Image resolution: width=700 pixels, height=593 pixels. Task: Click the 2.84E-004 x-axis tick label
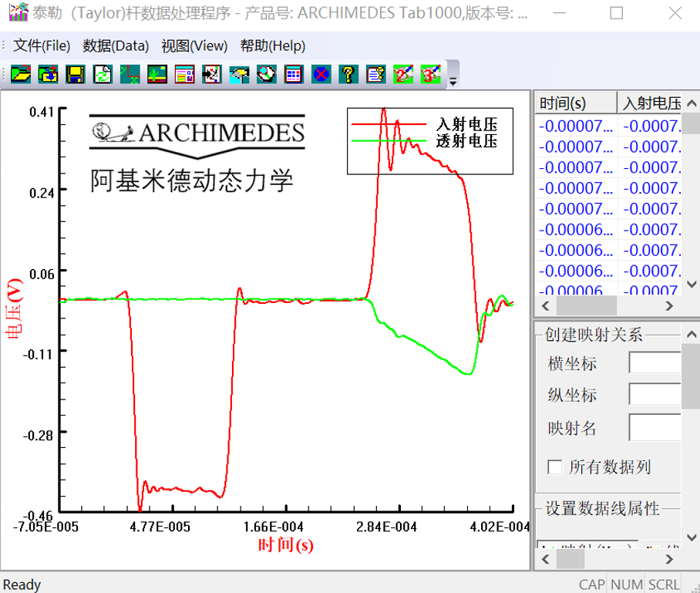click(x=386, y=527)
